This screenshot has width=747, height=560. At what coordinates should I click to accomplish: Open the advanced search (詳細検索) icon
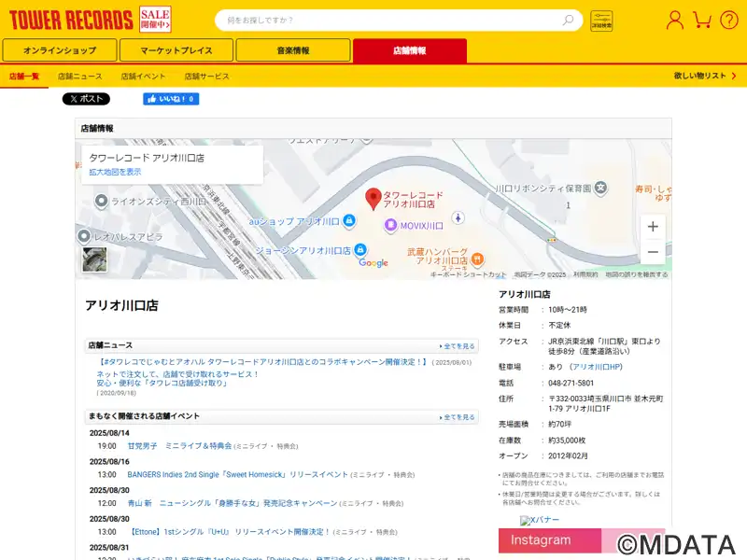(x=601, y=21)
